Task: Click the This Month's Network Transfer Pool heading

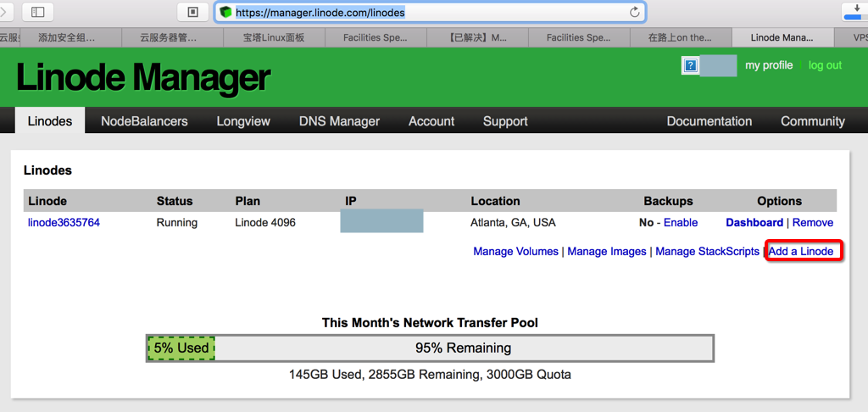Action: [x=430, y=322]
